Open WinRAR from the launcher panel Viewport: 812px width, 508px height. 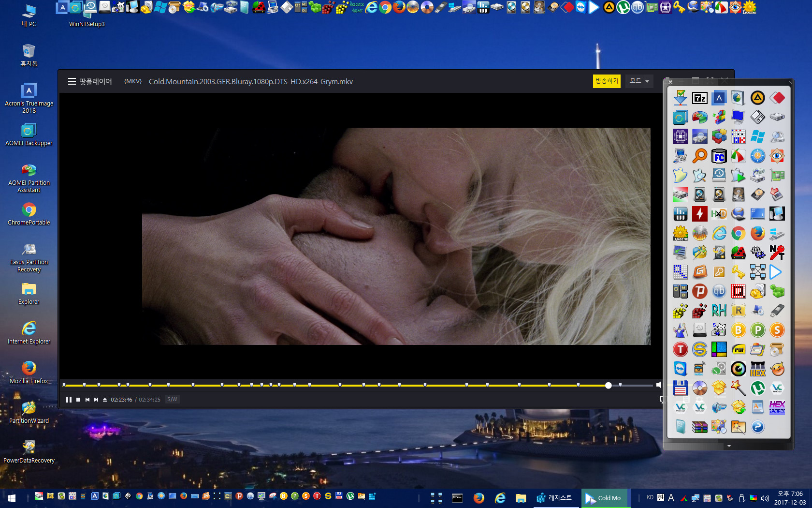coord(699,427)
